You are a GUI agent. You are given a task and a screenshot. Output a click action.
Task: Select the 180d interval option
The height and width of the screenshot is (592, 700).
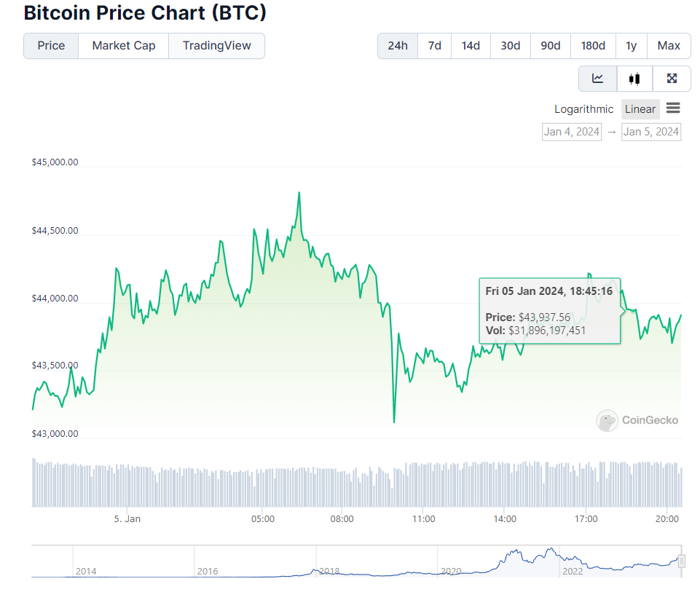click(592, 45)
